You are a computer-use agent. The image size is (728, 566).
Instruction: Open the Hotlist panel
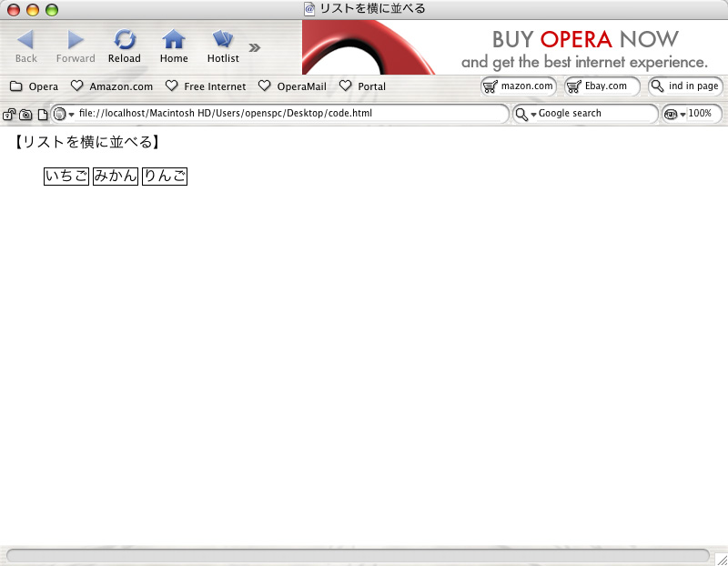pyautogui.click(x=223, y=46)
